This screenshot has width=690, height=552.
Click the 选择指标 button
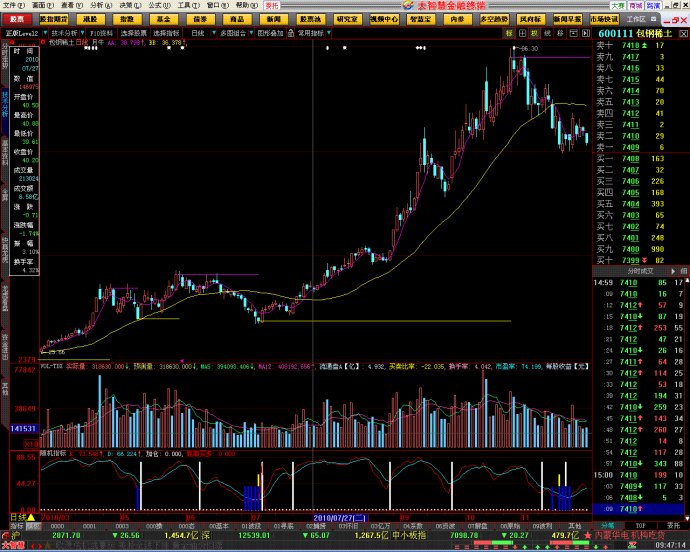coord(166,33)
